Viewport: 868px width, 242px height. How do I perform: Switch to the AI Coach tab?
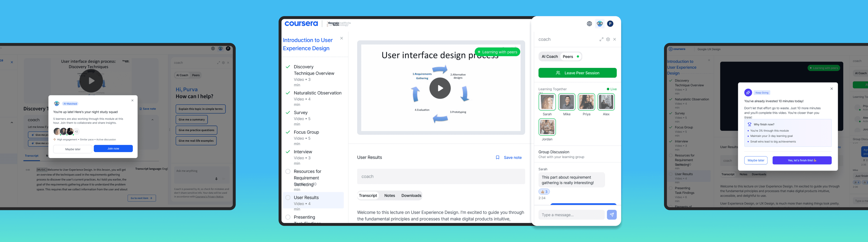(550, 57)
